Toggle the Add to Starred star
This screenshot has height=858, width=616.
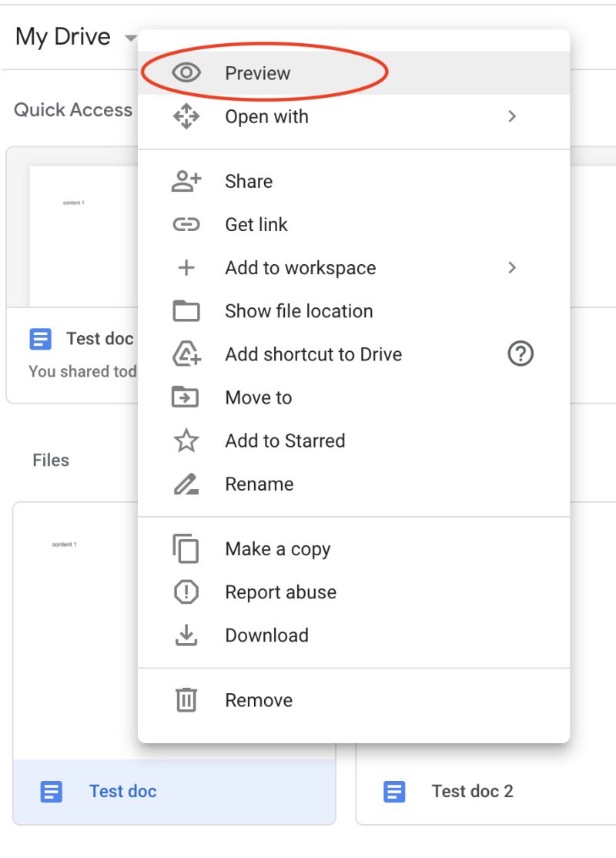tap(185, 441)
